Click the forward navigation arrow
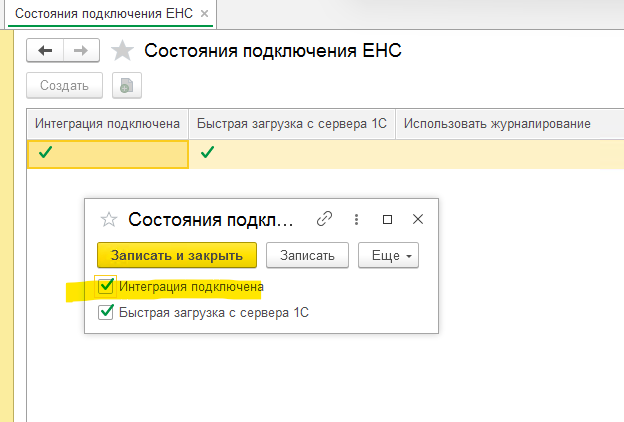624x422 pixels. 81,52
